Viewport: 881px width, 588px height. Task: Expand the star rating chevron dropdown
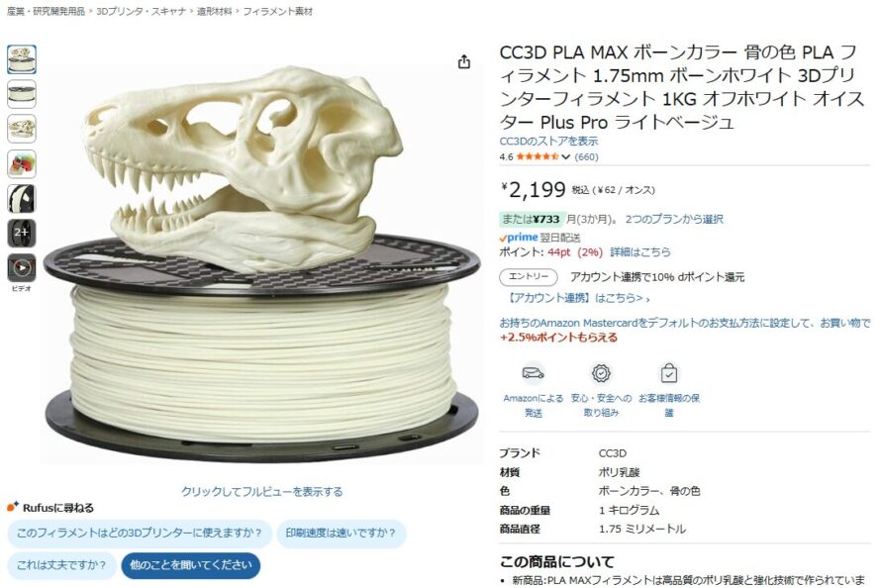(565, 157)
